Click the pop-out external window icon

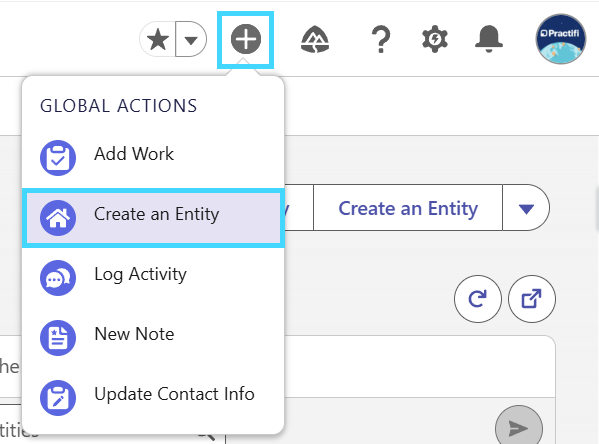click(x=532, y=299)
